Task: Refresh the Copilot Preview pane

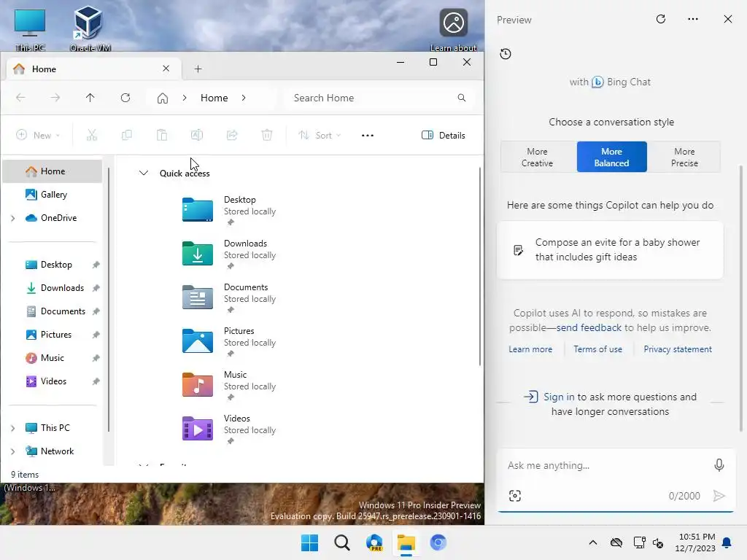Action: click(x=661, y=19)
